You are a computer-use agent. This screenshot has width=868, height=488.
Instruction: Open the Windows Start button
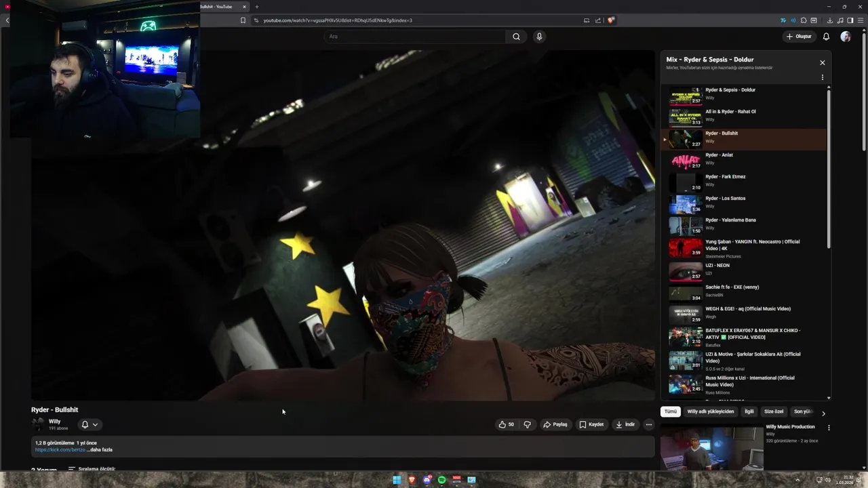[397, 480]
